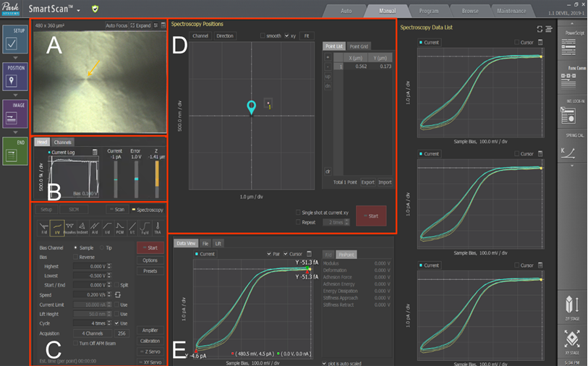Enable Use for Current Limit
Image resolution: width=588 pixels, height=366 pixels.
(116, 305)
